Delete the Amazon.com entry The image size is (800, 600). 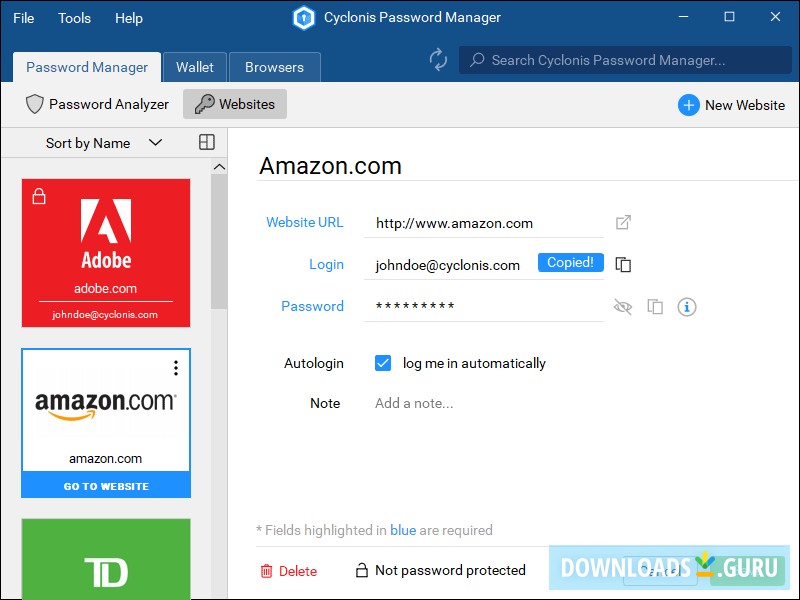coord(289,570)
